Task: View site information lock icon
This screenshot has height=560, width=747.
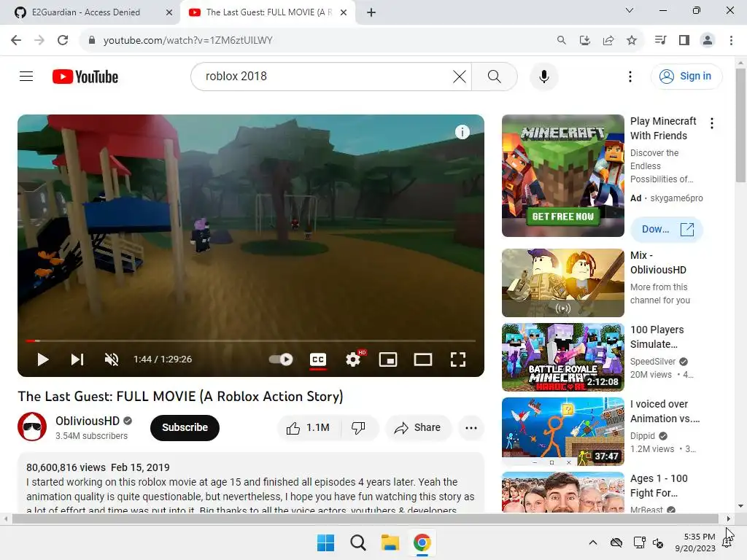Action: [x=92, y=40]
